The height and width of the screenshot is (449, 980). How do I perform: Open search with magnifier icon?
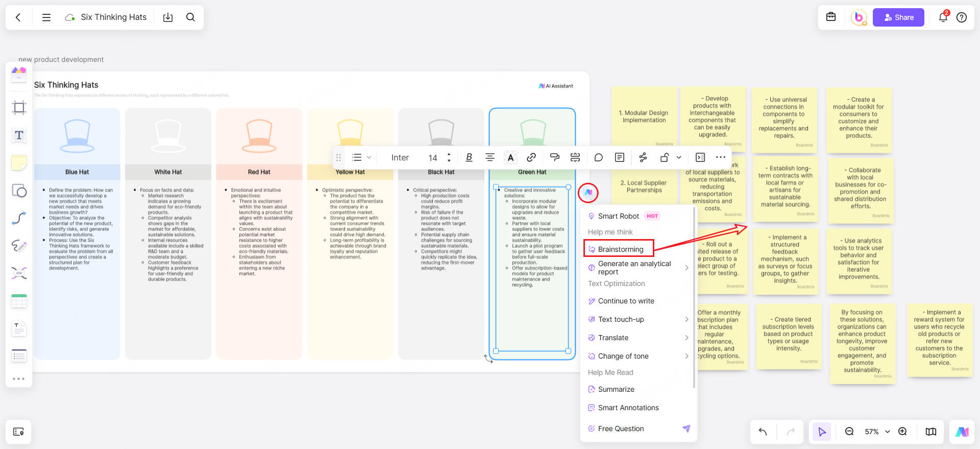(x=190, y=17)
